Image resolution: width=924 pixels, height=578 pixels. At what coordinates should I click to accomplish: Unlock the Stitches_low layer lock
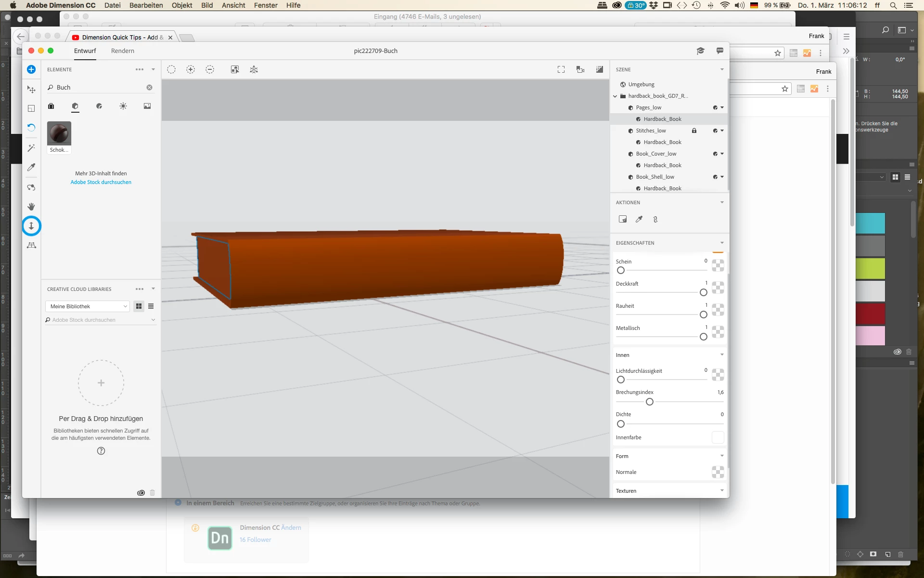[x=694, y=131]
